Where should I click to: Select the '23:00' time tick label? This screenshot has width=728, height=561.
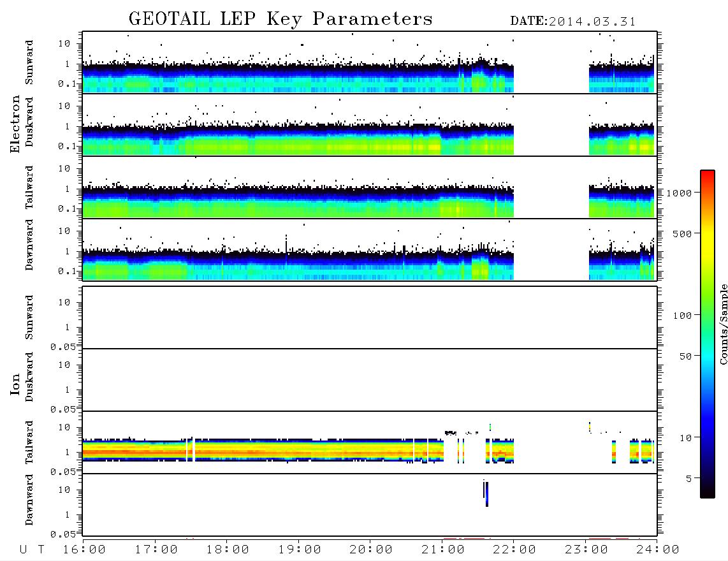pyautogui.click(x=586, y=550)
